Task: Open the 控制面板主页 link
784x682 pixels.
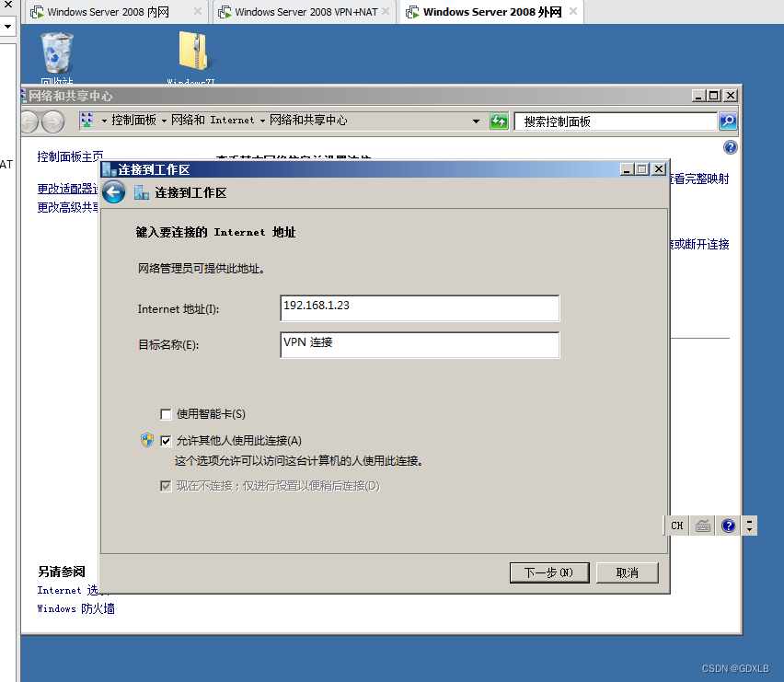Action: point(70,156)
